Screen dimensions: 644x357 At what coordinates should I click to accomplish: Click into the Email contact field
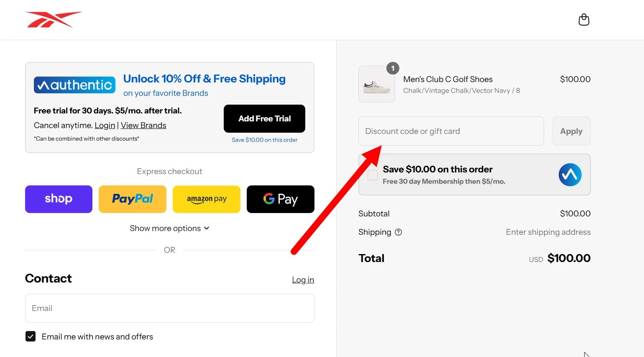(170, 308)
